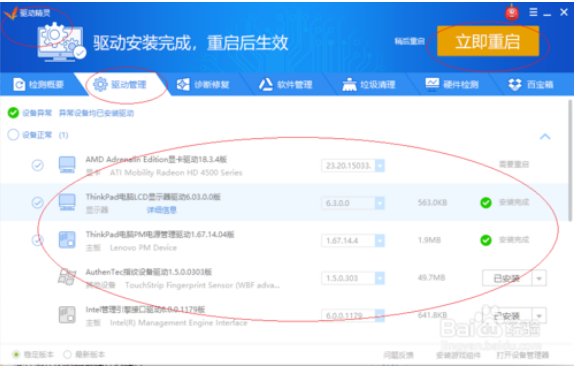Image resolution: width=580 pixels, height=367 pixels.
Task: Switch to the 诊断修复 tab
Action: tap(203, 85)
